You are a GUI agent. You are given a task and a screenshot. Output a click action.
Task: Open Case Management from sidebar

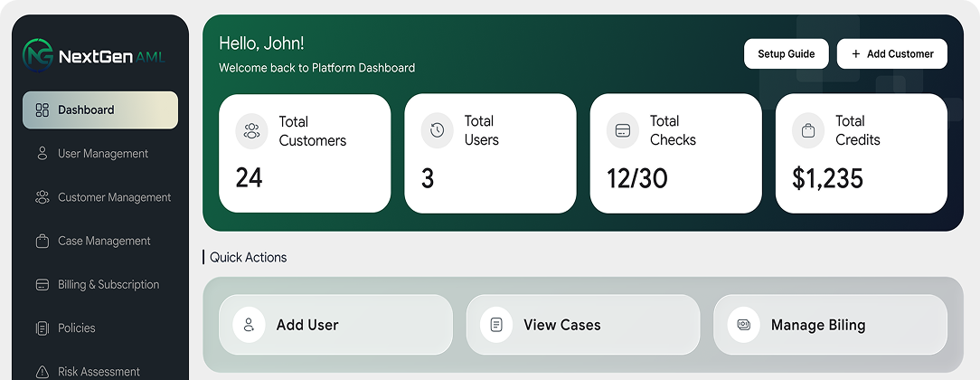tap(100, 242)
